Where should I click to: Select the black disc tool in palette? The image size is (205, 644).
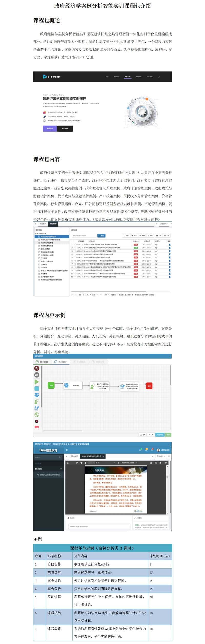(37, 421)
